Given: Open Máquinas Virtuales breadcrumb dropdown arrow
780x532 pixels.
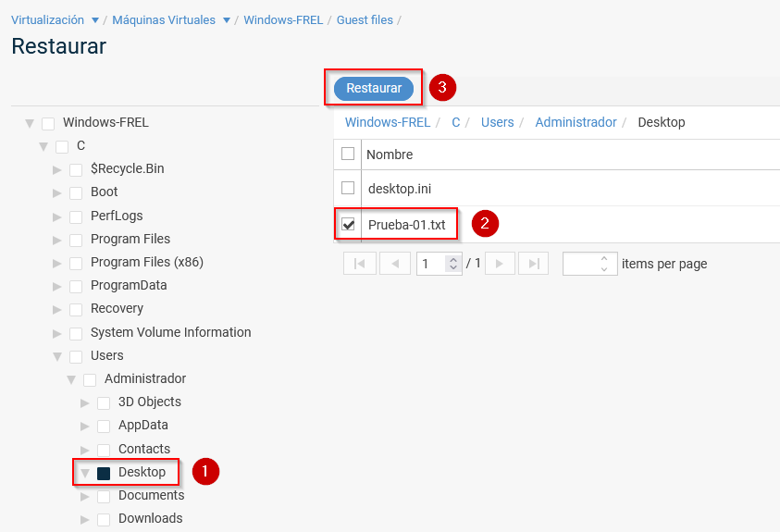Looking at the screenshot, I should pos(227,20).
